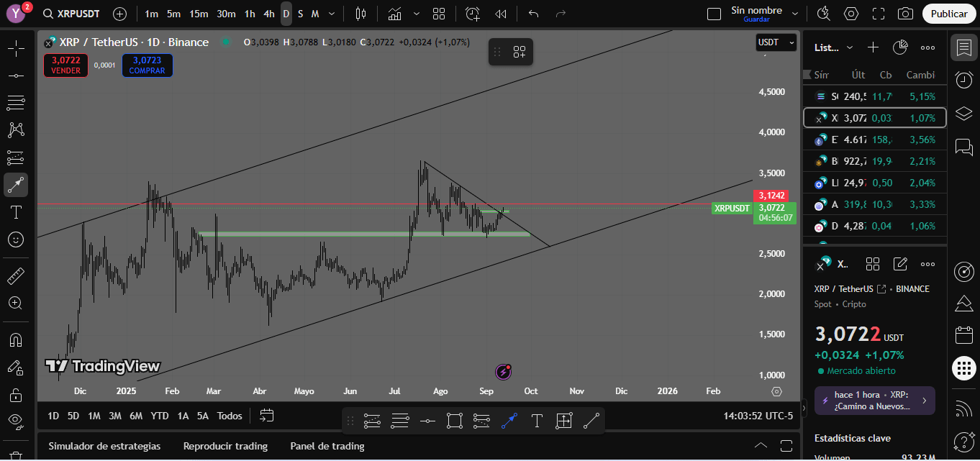The image size is (980, 461).
Task: Open the XRP news headline arrow
Action: point(924,401)
